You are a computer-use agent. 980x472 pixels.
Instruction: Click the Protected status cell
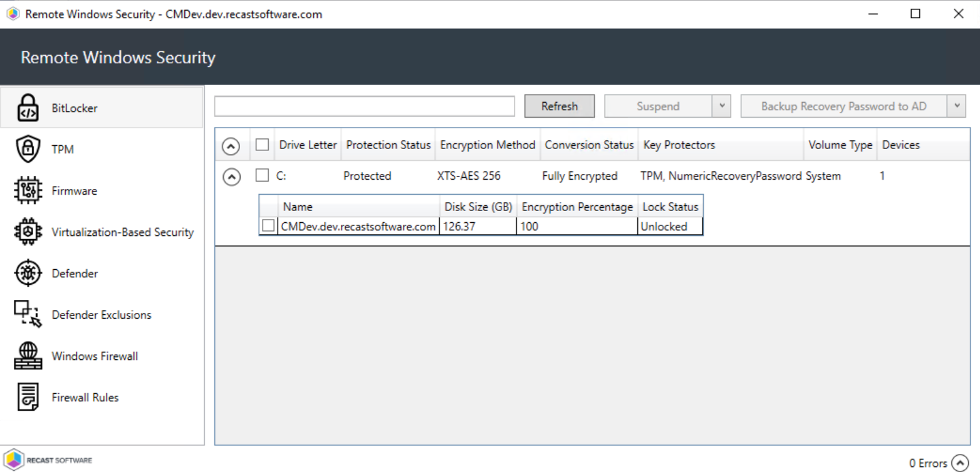coord(367,176)
